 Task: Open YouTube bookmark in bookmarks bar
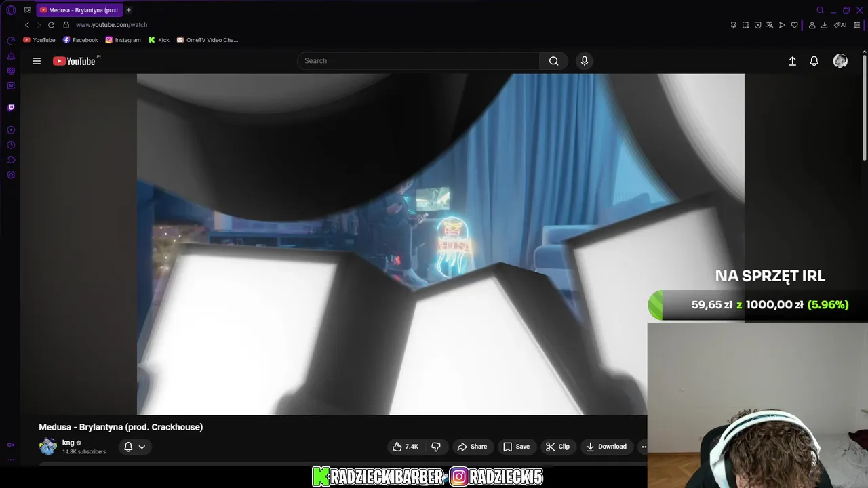(39, 40)
